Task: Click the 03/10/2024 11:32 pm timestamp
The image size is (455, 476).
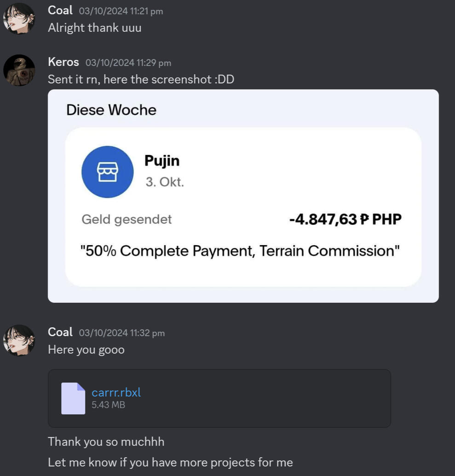Action: click(122, 333)
